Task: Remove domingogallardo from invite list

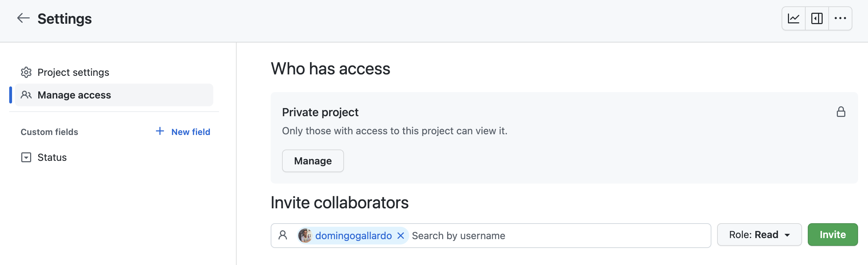Action: pyautogui.click(x=401, y=236)
